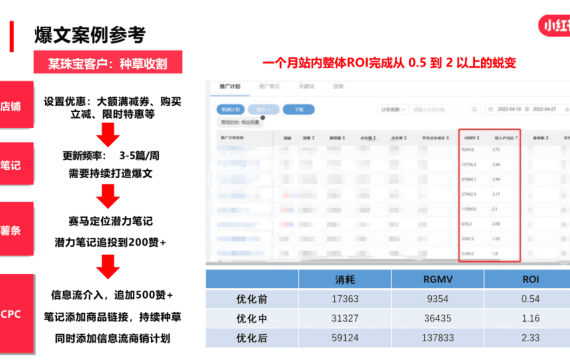Open the 计划名称 search type dropdown
Image resolution: width=570 pixels, height=360 pixels.
click(x=393, y=109)
